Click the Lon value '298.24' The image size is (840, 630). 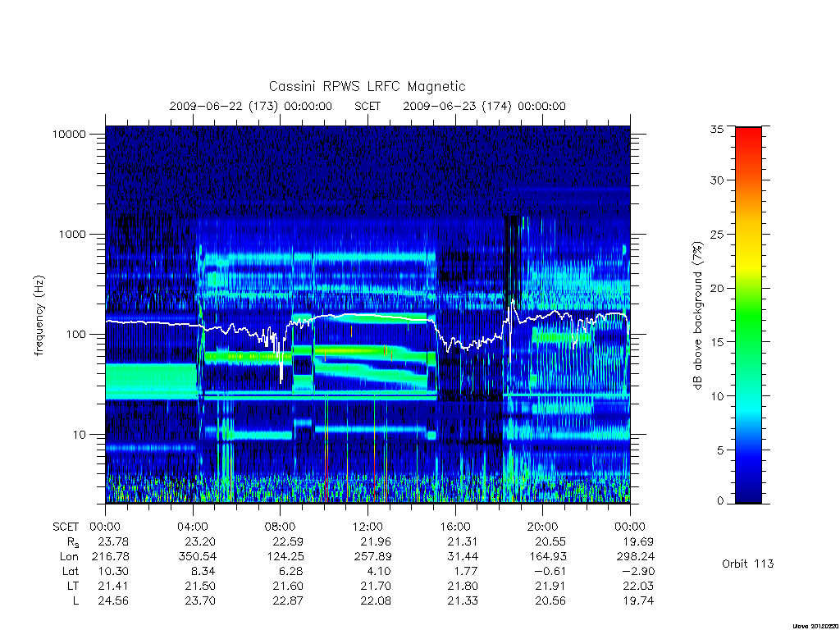(636, 557)
